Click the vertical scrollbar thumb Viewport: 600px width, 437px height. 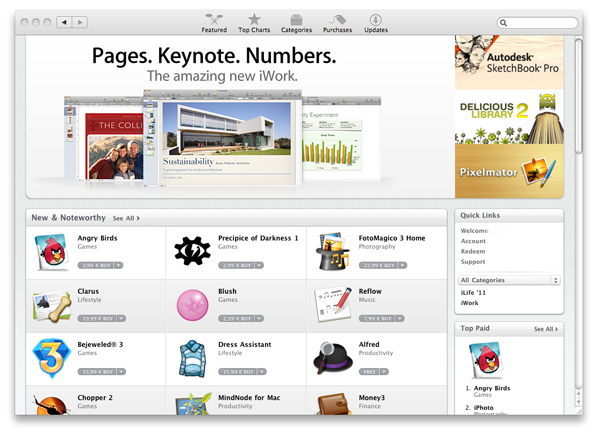[579, 96]
